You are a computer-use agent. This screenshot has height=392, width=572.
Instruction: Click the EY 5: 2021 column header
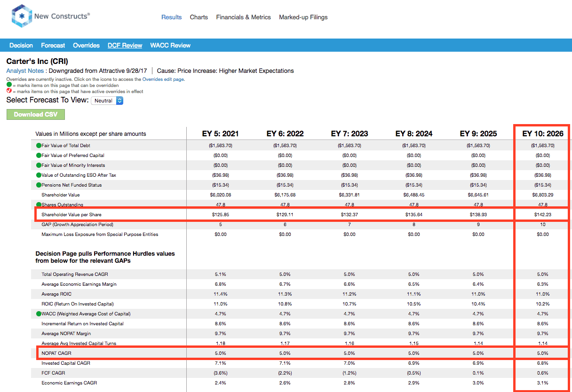tap(220, 133)
